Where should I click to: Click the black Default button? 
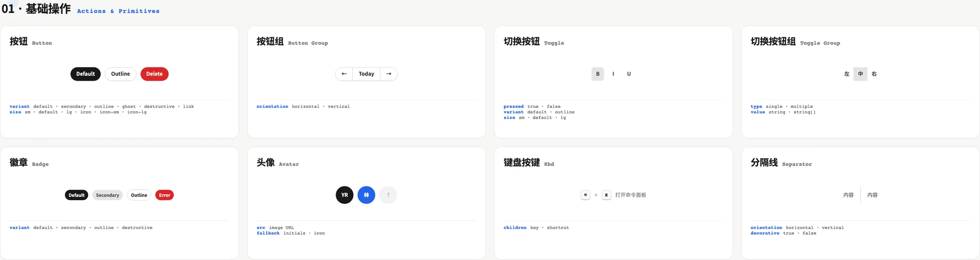tap(85, 74)
